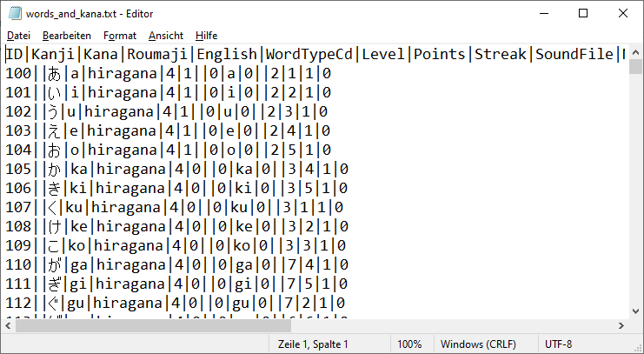644x354 pixels.
Task: Click 'Roumaji' in the header row
Action: (x=157, y=54)
